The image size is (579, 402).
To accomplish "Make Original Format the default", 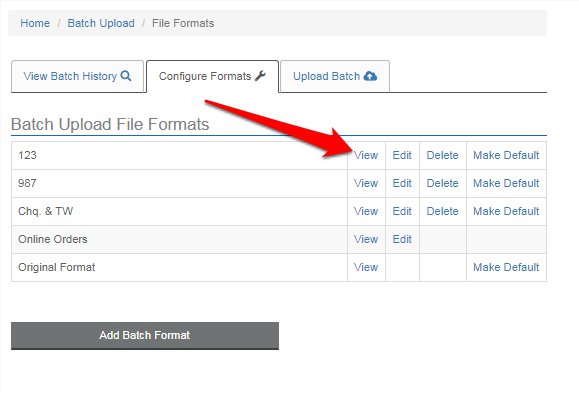I will 506,268.
